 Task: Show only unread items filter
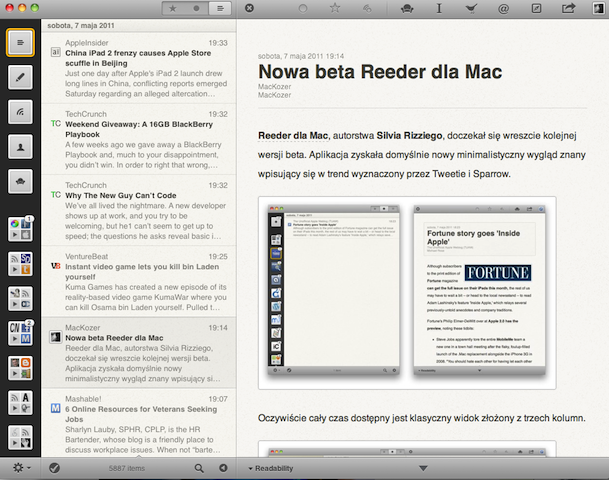(197, 9)
